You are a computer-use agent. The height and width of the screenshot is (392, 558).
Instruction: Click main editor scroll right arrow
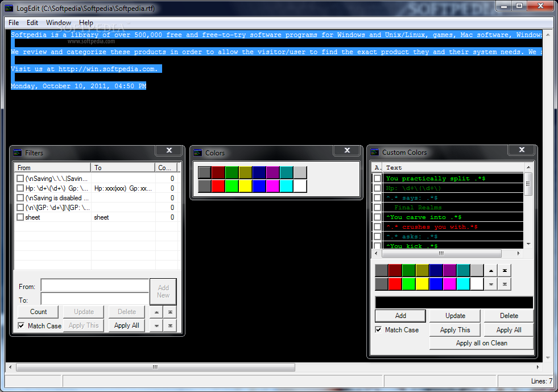pos(538,367)
